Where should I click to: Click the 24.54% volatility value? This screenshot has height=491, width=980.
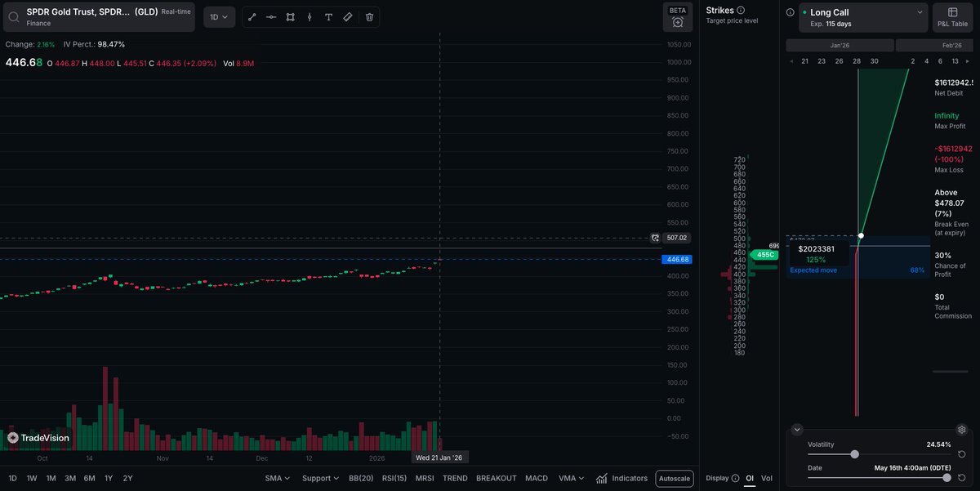tap(938, 444)
